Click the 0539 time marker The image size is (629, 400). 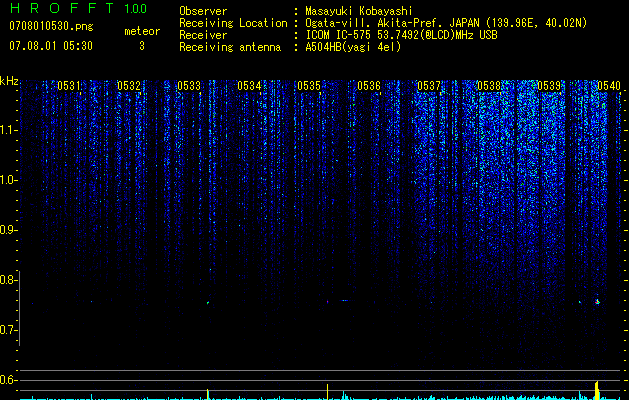549,86
